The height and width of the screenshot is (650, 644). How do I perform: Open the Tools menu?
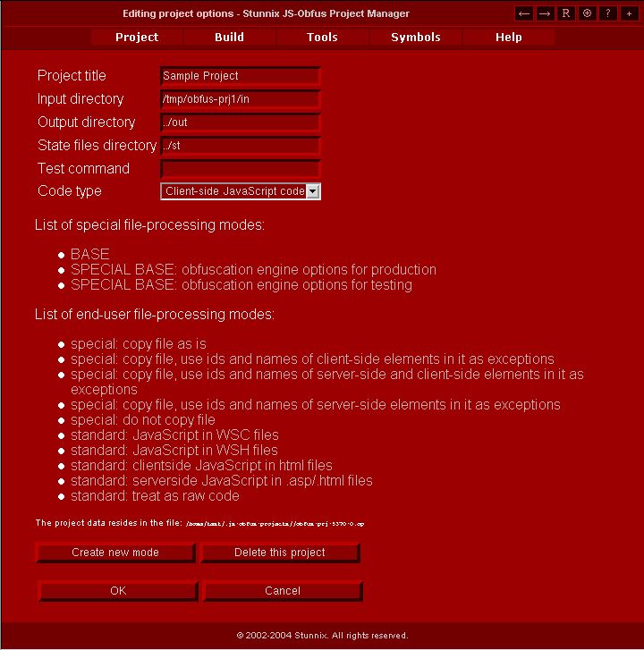click(x=322, y=38)
